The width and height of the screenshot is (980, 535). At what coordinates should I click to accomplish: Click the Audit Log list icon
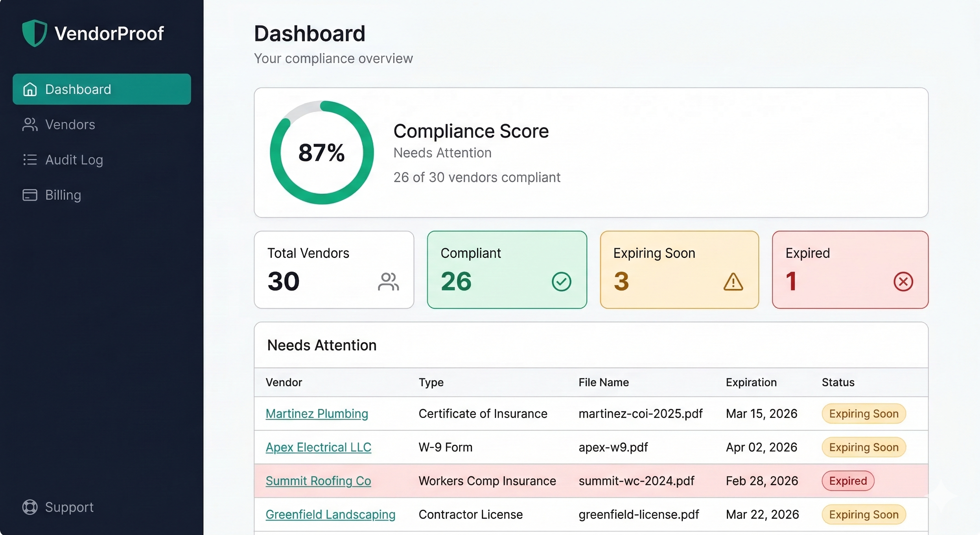(x=30, y=160)
